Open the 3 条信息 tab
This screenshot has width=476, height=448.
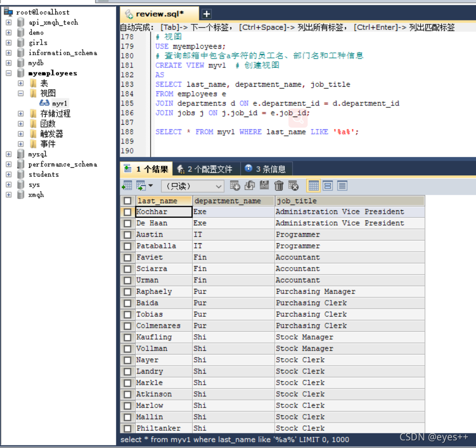pos(267,169)
